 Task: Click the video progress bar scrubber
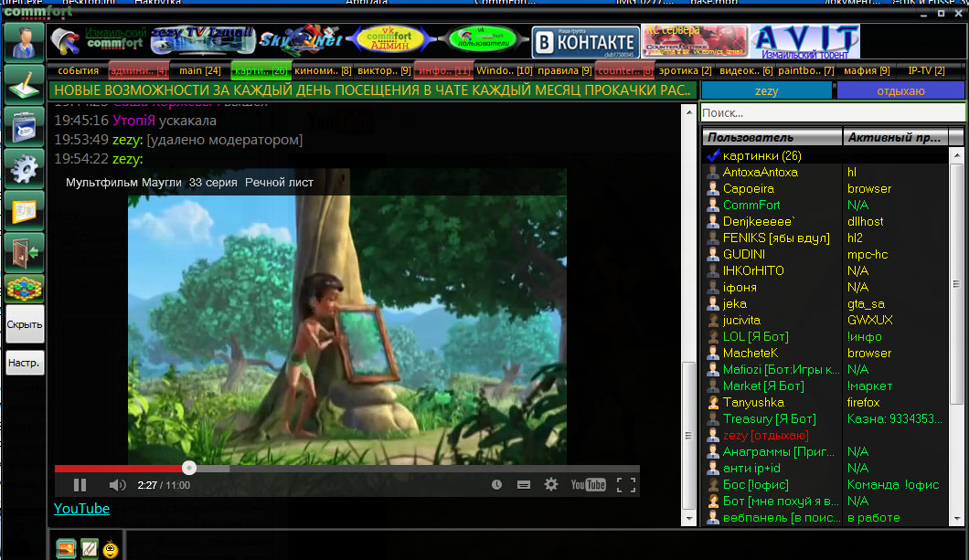click(x=188, y=469)
